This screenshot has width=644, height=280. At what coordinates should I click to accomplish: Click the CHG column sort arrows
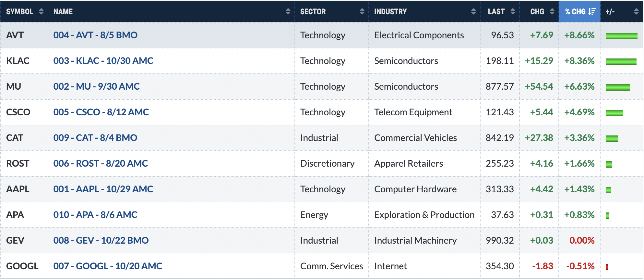552,12
